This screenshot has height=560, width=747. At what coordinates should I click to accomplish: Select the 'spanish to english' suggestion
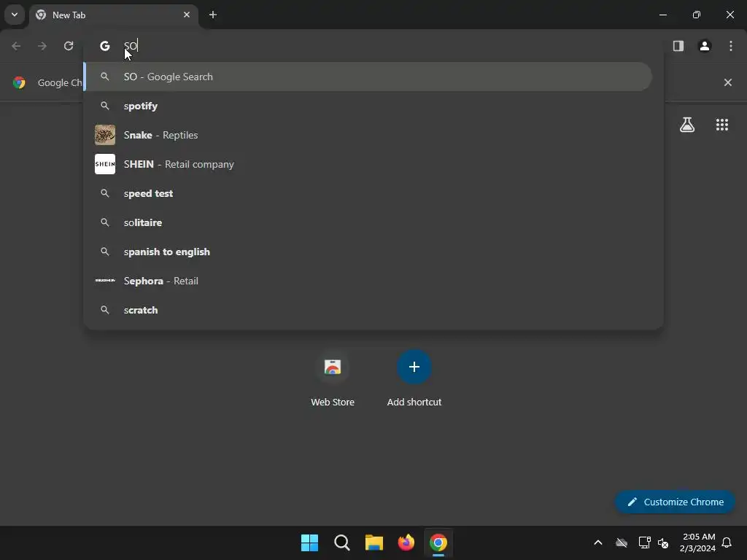(373, 252)
